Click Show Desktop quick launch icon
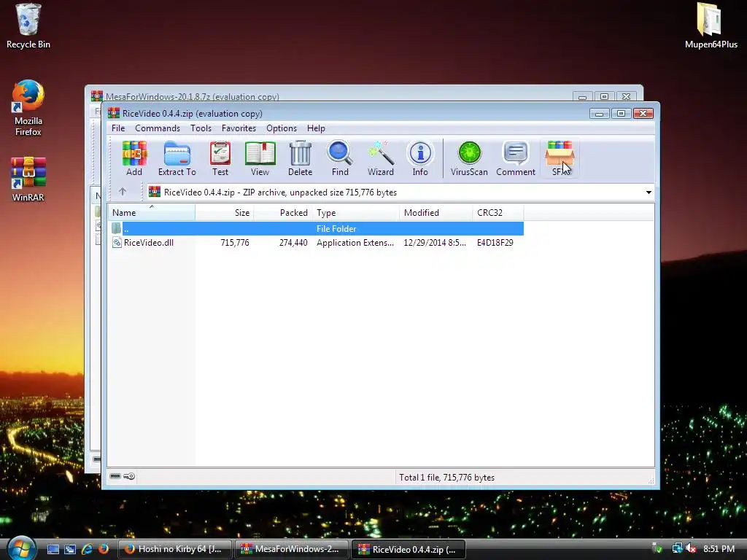 click(53, 549)
